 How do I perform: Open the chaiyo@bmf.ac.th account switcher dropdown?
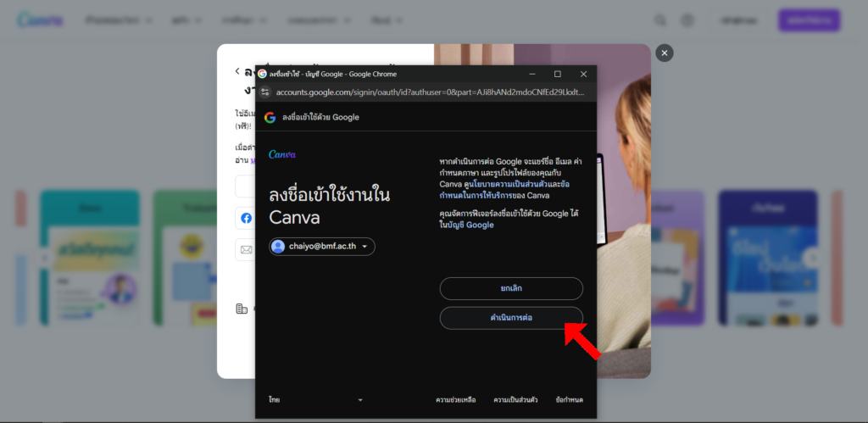[321, 247]
